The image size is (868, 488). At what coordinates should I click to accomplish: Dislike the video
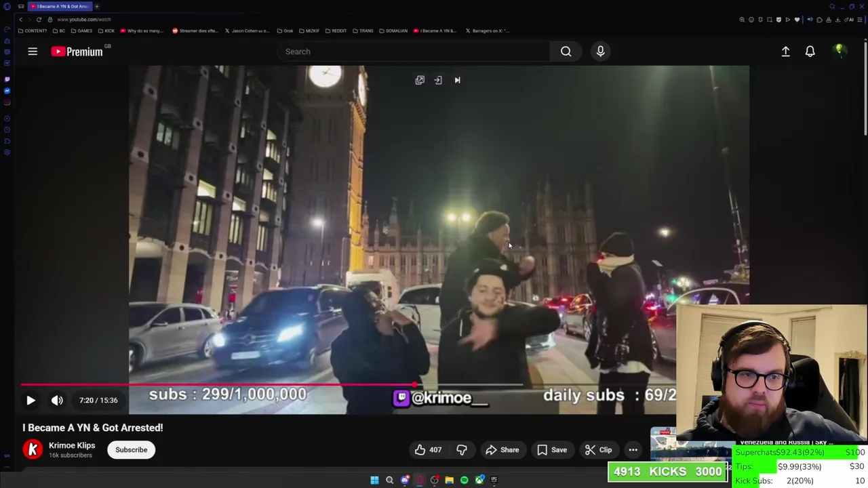point(462,450)
